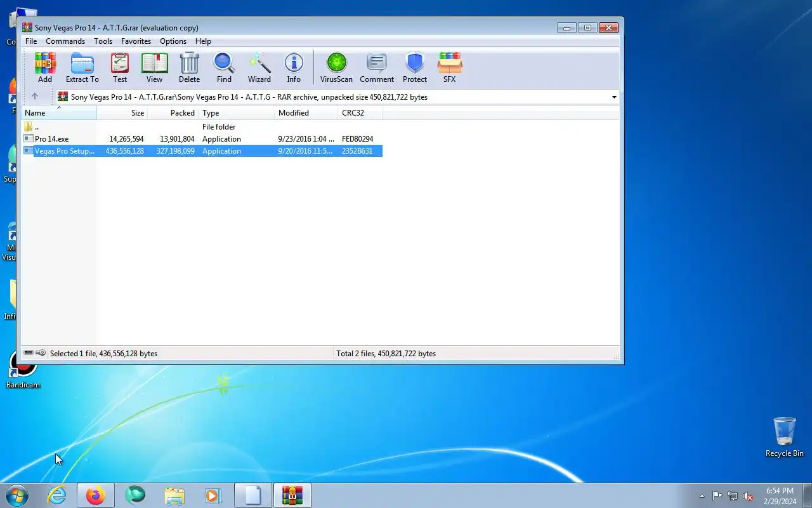Open the Windows Start menu
The height and width of the screenshot is (508, 812).
tap(17, 495)
